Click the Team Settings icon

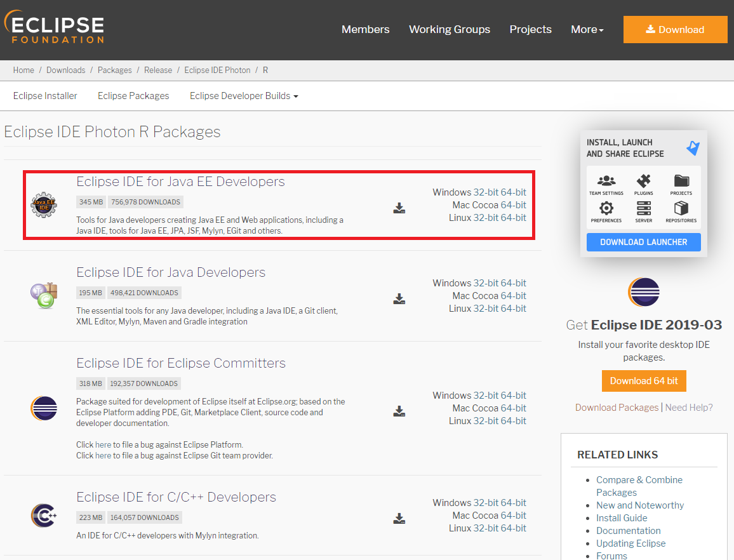606,181
